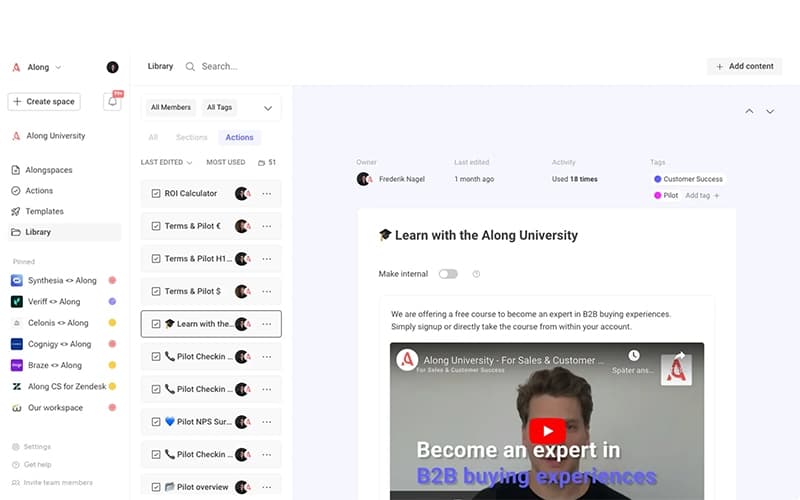Go to next item with down arrow
800x500 pixels.
[770, 111]
